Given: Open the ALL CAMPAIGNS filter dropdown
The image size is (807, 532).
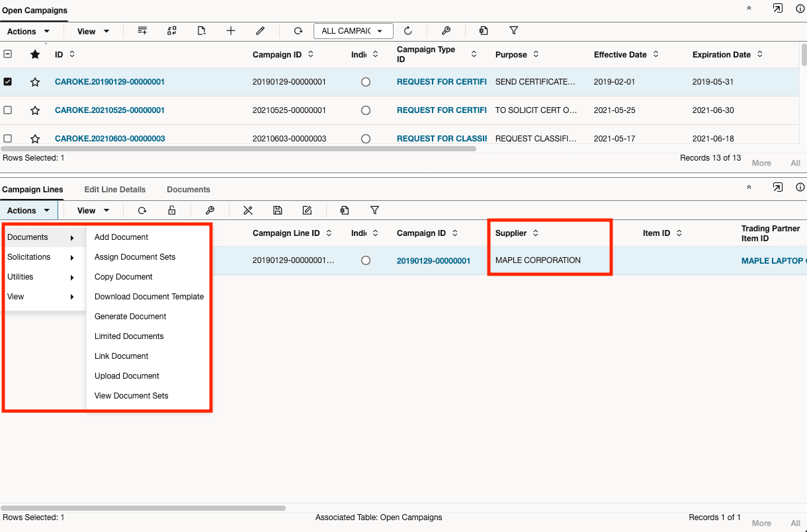Looking at the screenshot, I should point(353,31).
